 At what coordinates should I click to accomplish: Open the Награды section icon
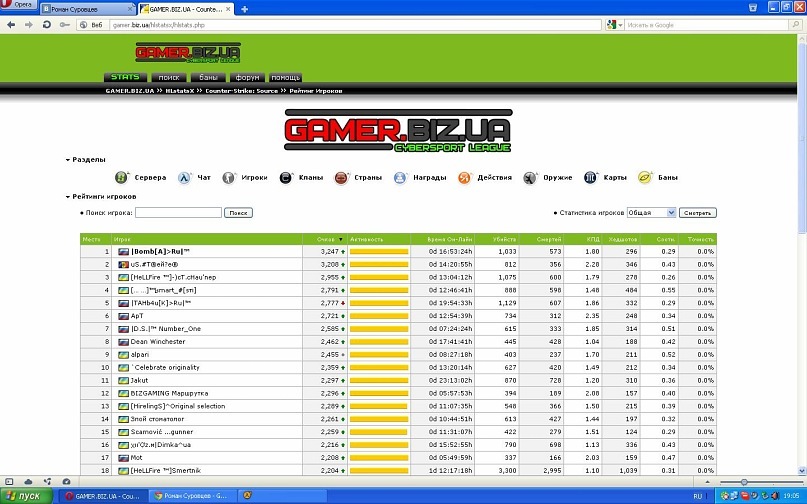pyautogui.click(x=400, y=178)
